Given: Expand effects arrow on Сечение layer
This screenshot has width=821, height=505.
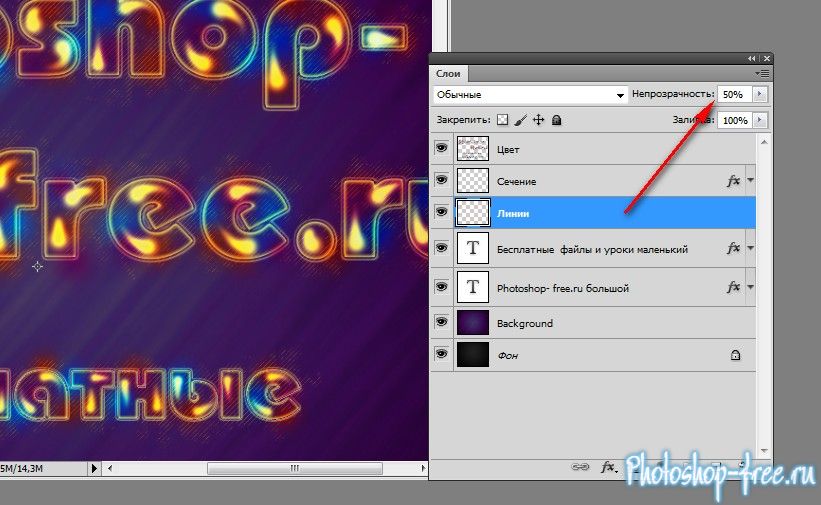Looking at the screenshot, I should [x=750, y=181].
